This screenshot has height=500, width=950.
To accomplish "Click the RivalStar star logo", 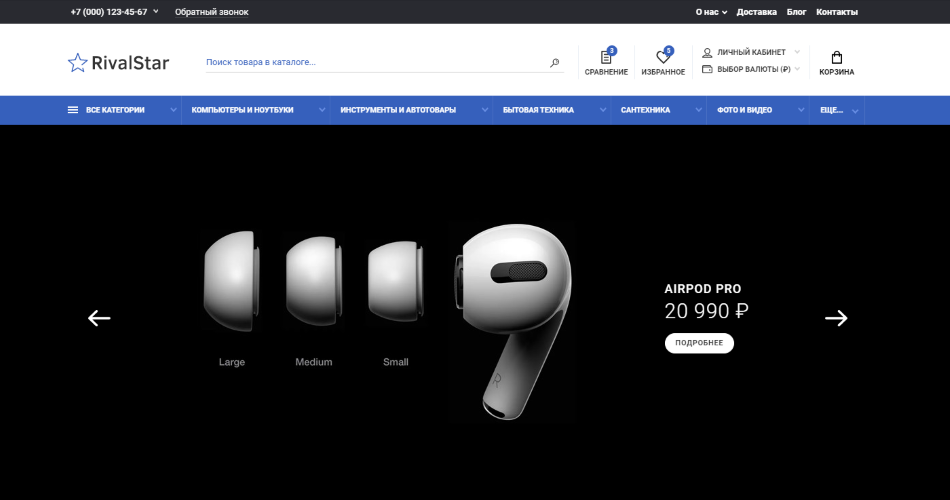I will point(77,62).
